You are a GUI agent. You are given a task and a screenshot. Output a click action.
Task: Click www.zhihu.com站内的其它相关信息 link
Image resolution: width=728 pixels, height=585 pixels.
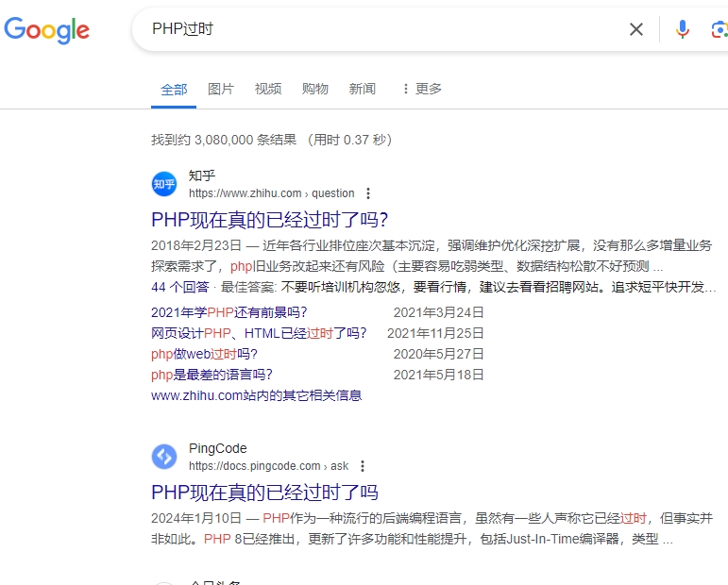point(256,395)
